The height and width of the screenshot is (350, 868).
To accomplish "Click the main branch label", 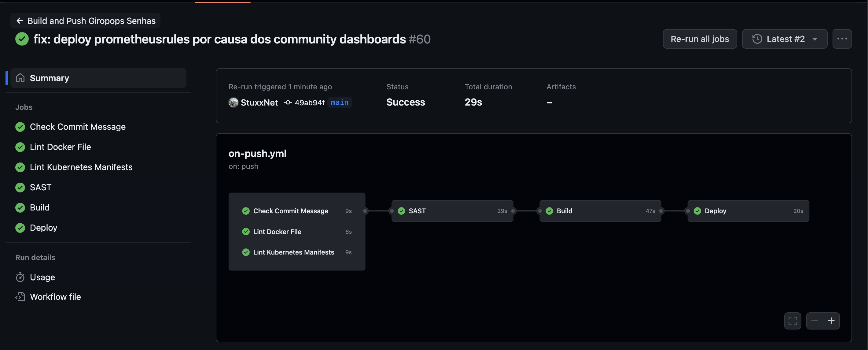I will coord(339,102).
